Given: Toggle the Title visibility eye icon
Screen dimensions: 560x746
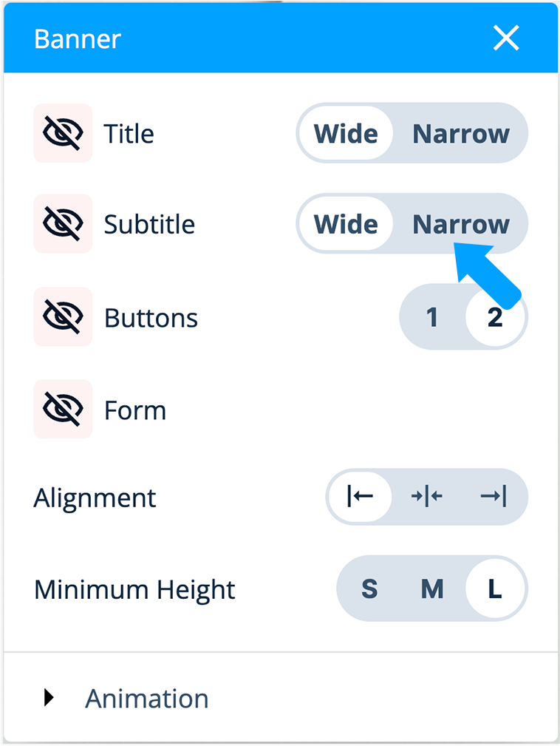Looking at the screenshot, I should (63, 133).
